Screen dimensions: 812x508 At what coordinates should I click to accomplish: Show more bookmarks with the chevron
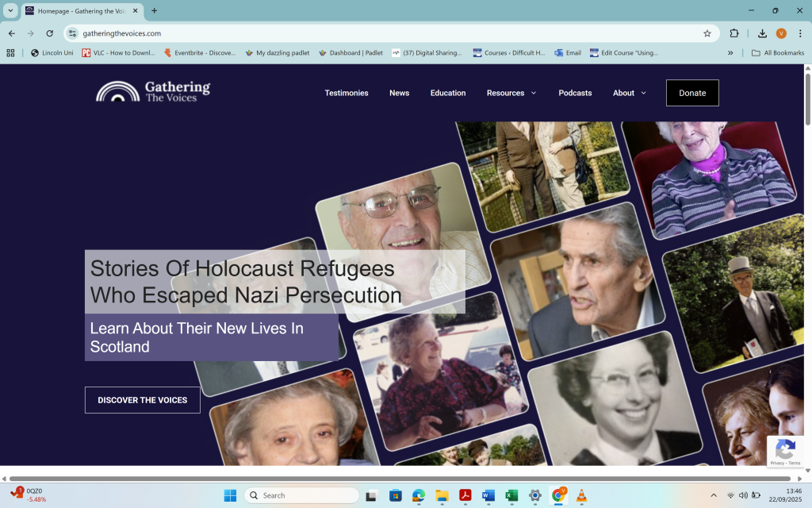[730, 53]
